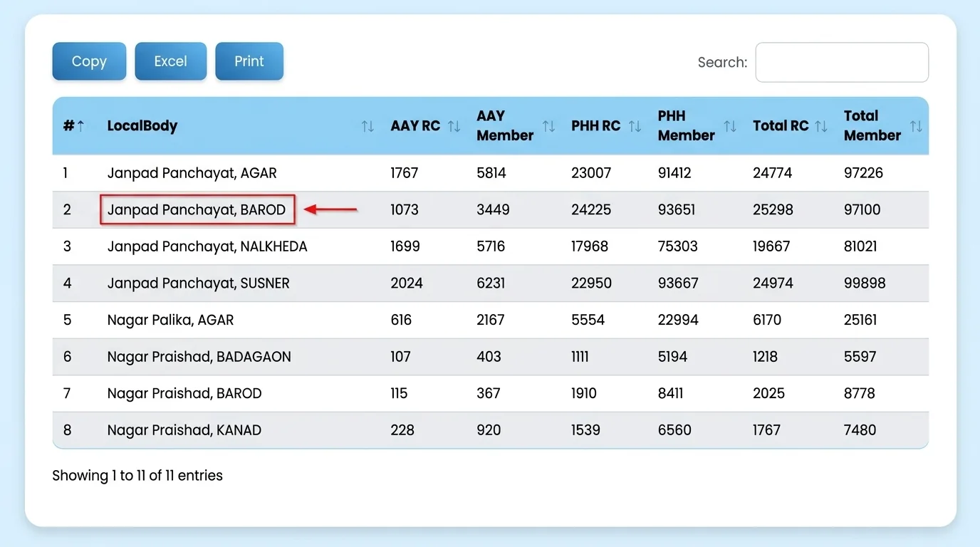
Task: Click Total Member column sort arrows
Action: (916, 126)
